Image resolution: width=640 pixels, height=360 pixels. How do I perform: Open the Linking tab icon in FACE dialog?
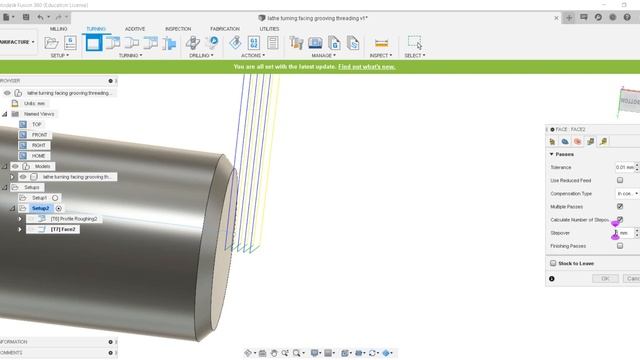(603, 142)
